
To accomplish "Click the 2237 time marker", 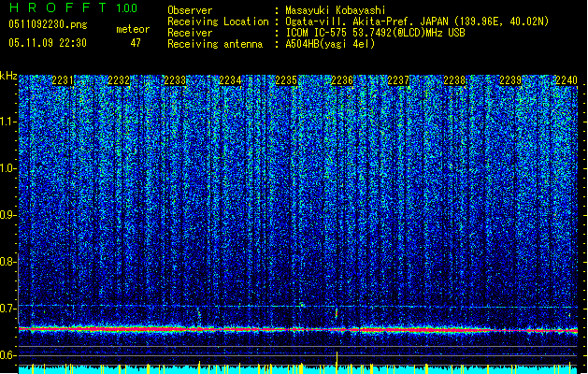I will [x=398, y=80].
